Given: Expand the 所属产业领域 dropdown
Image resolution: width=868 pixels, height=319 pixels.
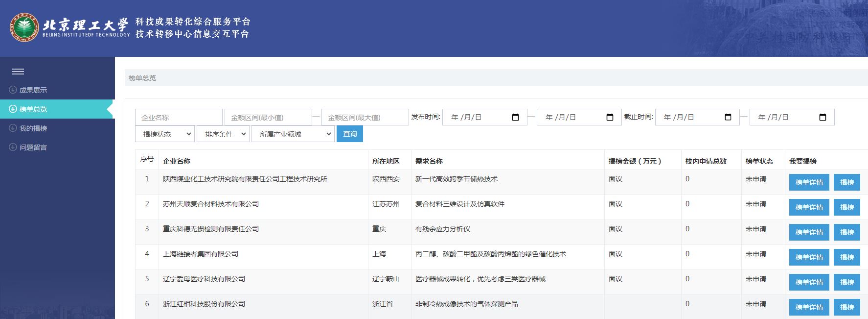Looking at the screenshot, I should [293, 134].
